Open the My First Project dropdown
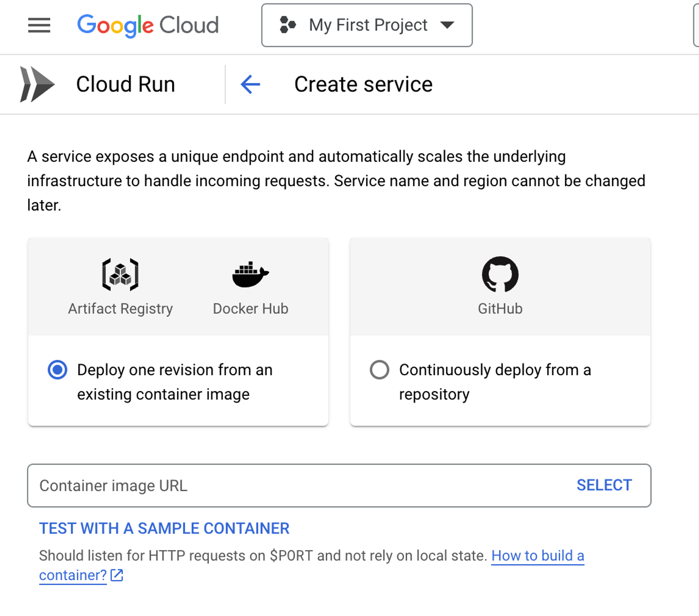This screenshot has width=699, height=616. point(368,25)
